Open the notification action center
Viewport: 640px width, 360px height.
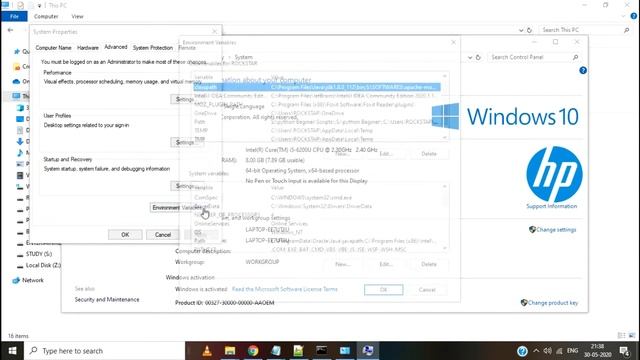click(624, 351)
